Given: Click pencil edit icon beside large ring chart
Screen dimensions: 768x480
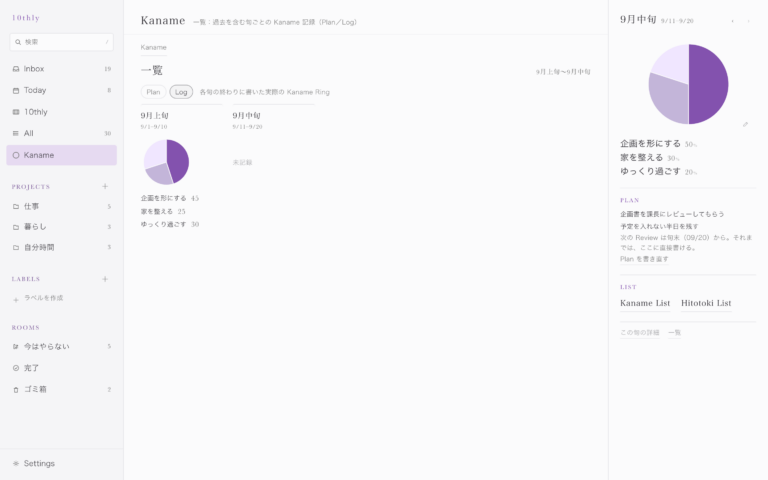Looking at the screenshot, I should coord(745,124).
